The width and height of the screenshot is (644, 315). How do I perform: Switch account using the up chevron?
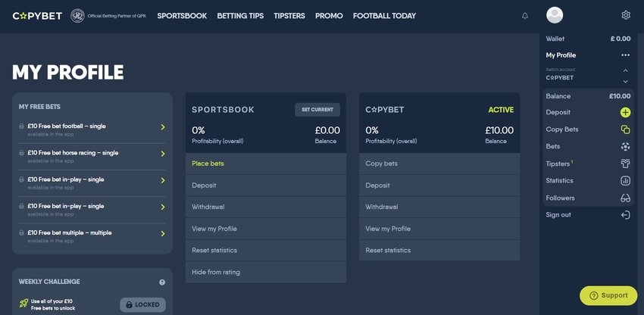click(626, 70)
